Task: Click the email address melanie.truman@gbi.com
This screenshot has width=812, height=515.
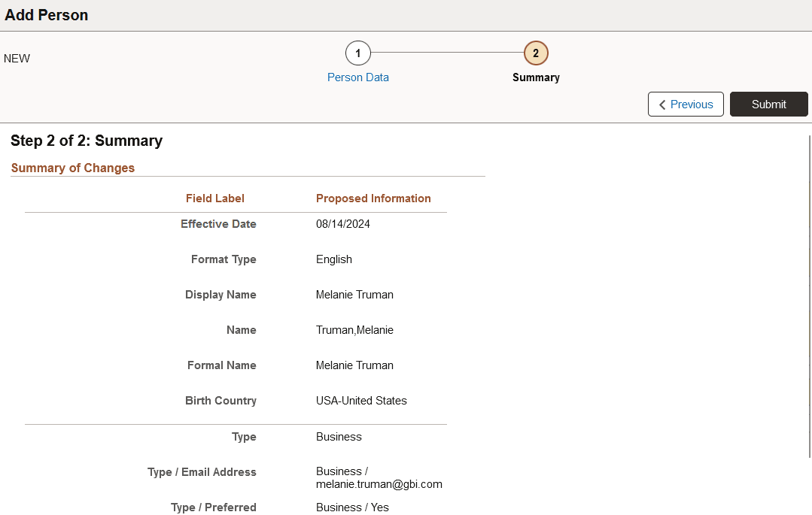Action: [x=379, y=484]
